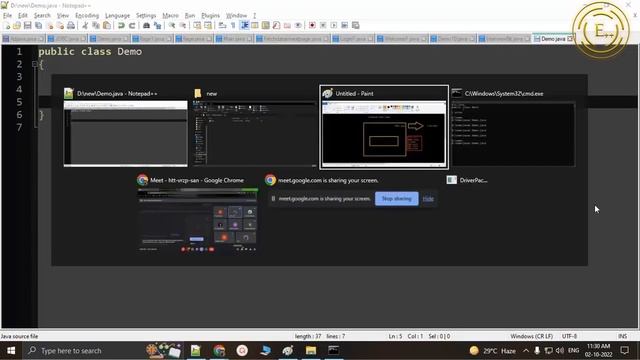Toggle the Indent Guide toolbar icon
Image resolution: width=640 pixels, height=360 pixels.
tap(244, 26)
